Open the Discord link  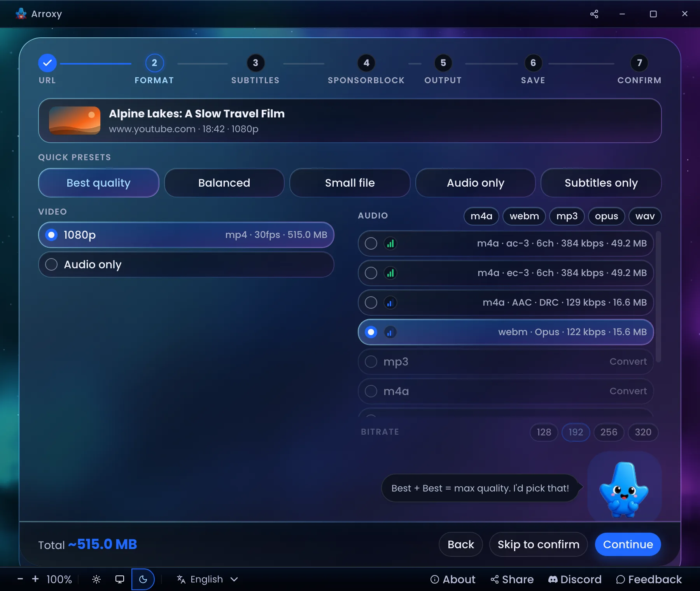[x=575, y=579]
